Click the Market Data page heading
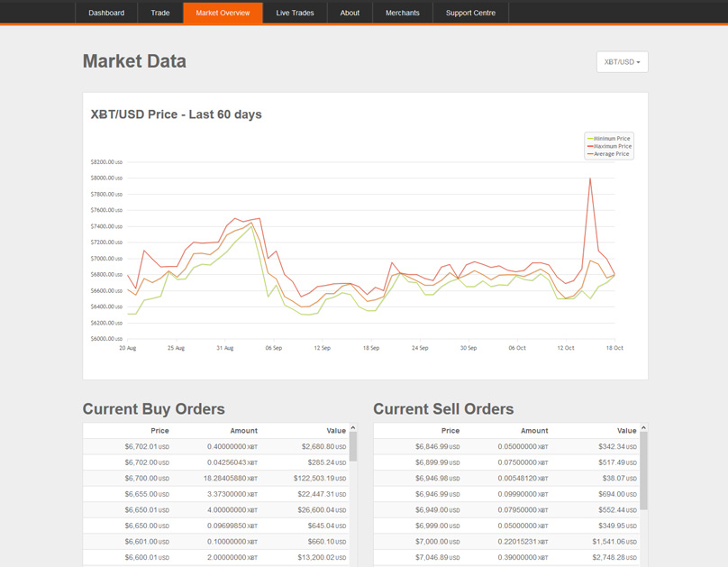 click(x=134, y=61)
